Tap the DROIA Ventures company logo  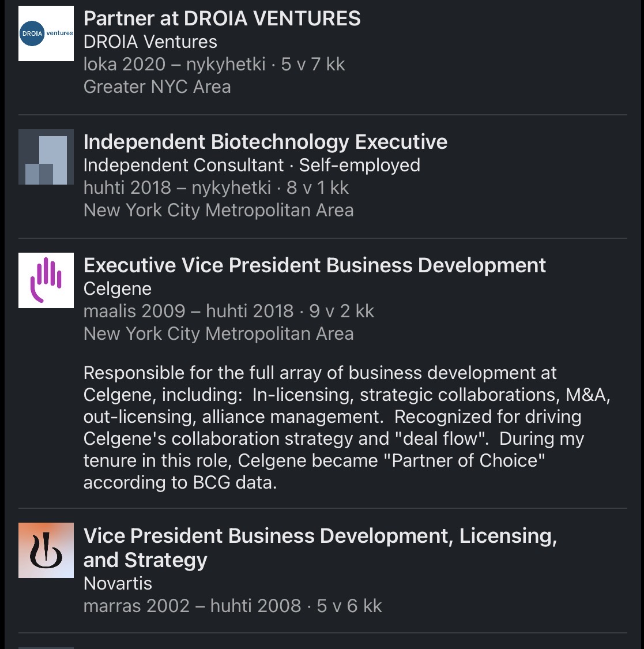[x=46, y=33]
